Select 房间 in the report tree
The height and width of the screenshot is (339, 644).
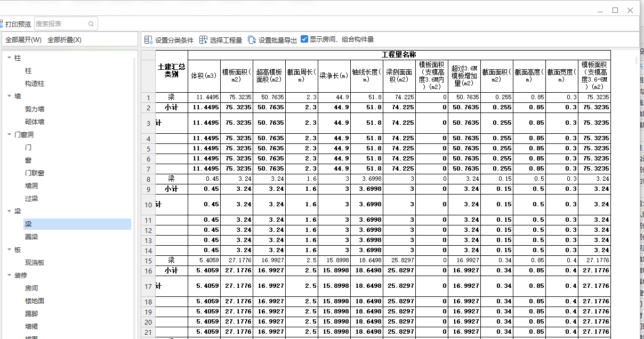31,288
